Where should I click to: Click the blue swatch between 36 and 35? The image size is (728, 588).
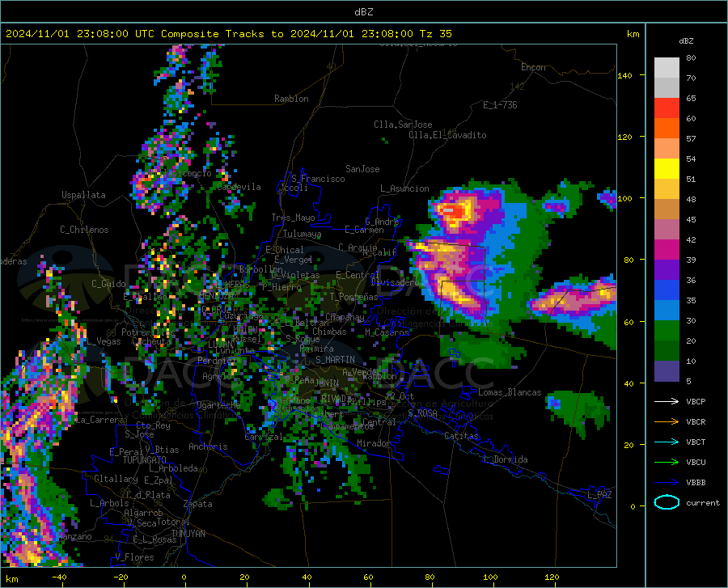pyautogui.click(x=667, y=290)
